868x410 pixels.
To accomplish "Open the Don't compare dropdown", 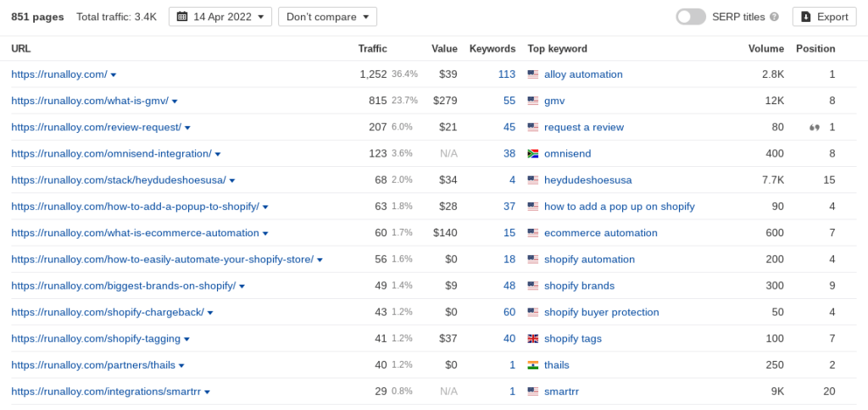I will click(328, 17).
